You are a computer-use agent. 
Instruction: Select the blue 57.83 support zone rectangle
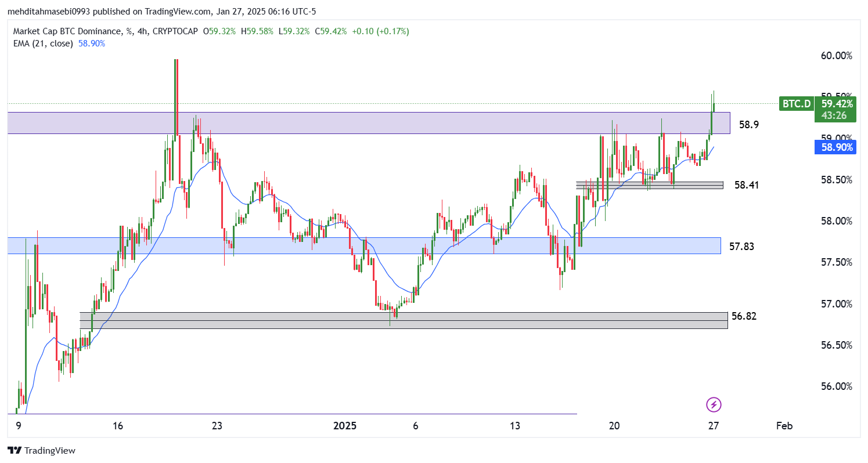tap(364, 245)
